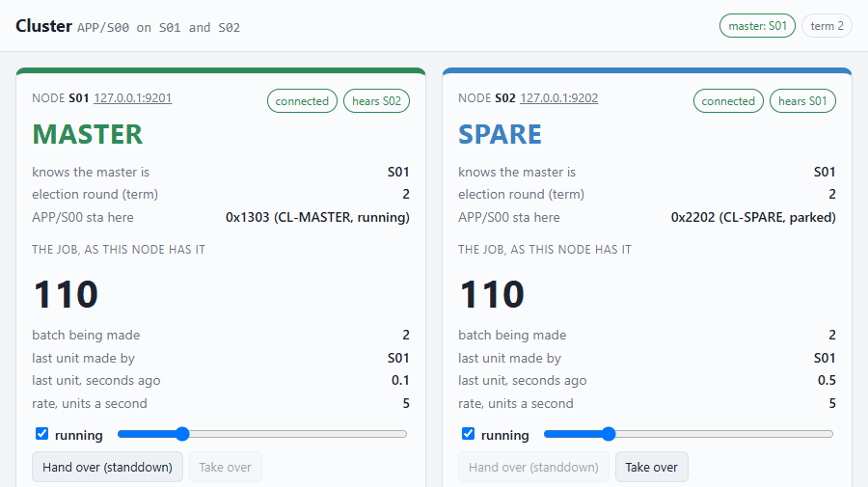Click the term 2 badge in header
Viewport: 868px width, 487px height.
827,26
